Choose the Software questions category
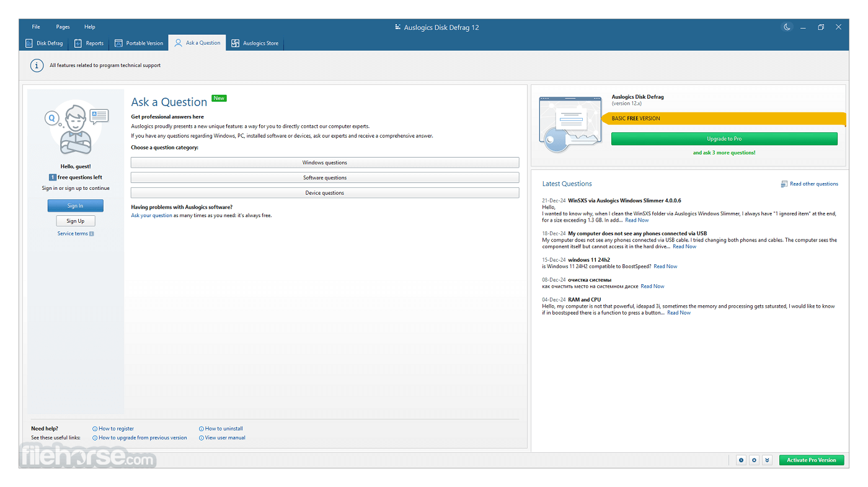 pyautogui.click(x=325, y=178)
